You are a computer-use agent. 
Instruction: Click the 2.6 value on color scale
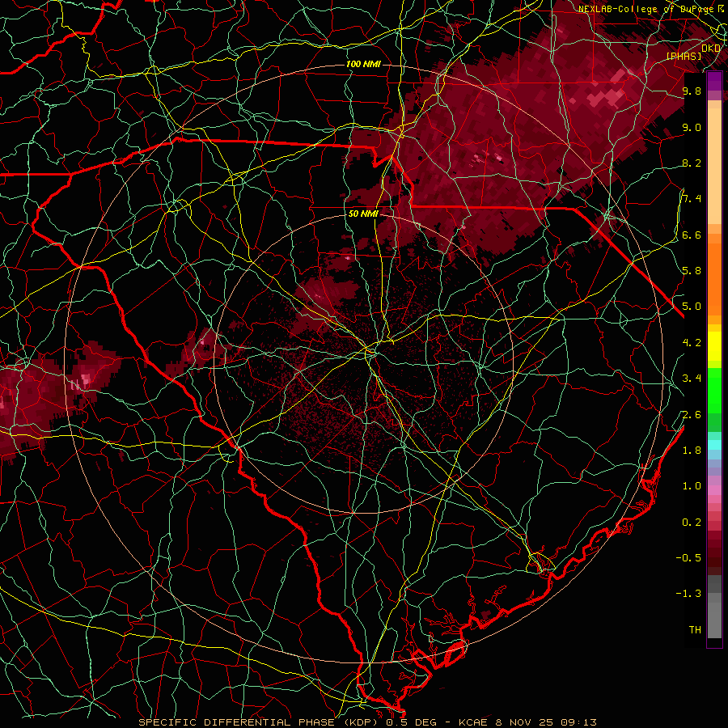[692, 414]
